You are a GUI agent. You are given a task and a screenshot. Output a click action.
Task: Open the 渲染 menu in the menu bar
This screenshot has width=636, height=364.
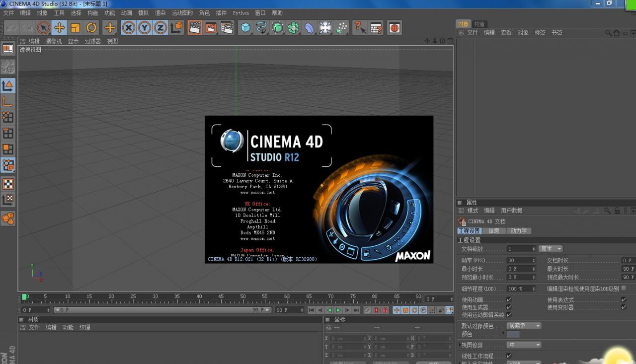click(x=160, y=13)
